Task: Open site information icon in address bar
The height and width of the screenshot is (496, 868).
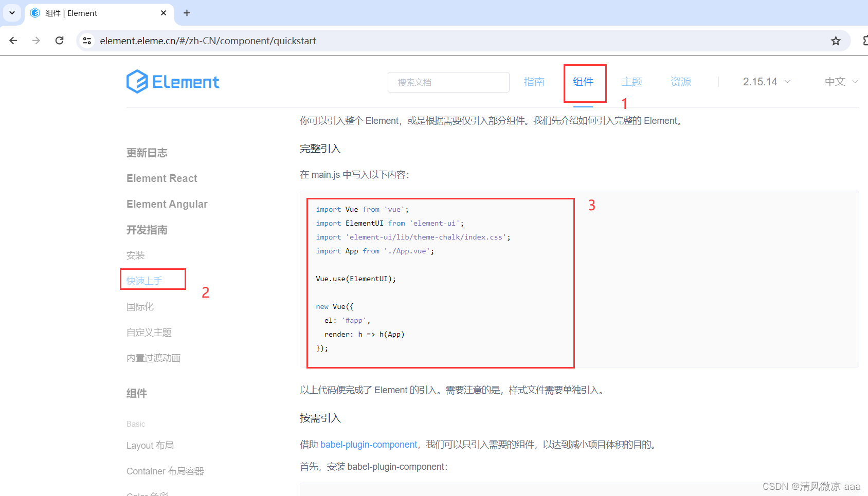Action: [87, 41]
